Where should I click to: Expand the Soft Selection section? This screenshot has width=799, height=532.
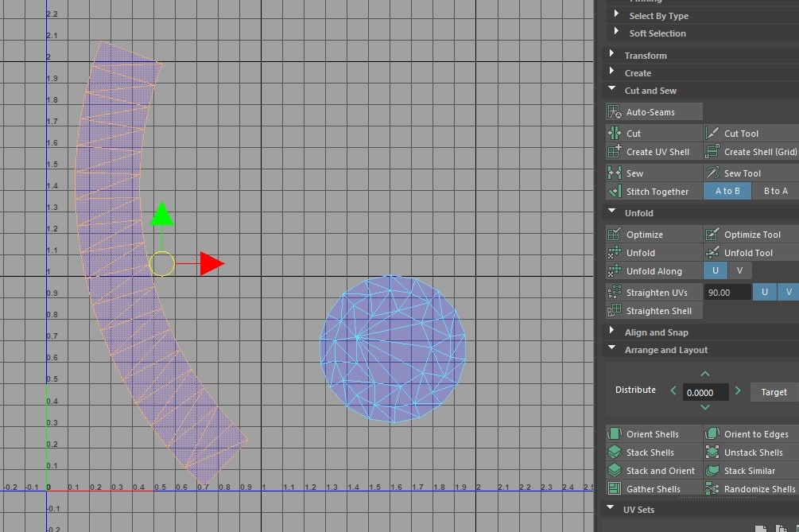pyautogui.click(x=616, y=31)
